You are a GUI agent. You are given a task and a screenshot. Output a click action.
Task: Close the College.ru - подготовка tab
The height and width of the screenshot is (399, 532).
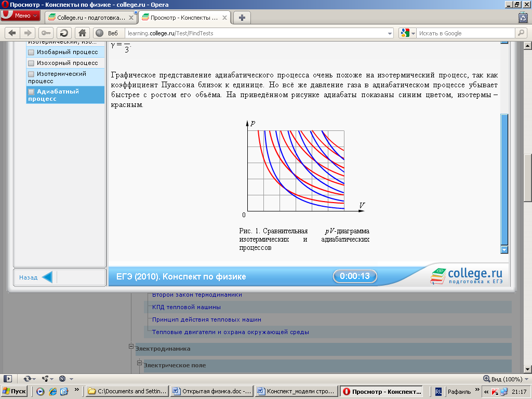tap(131, 18)
